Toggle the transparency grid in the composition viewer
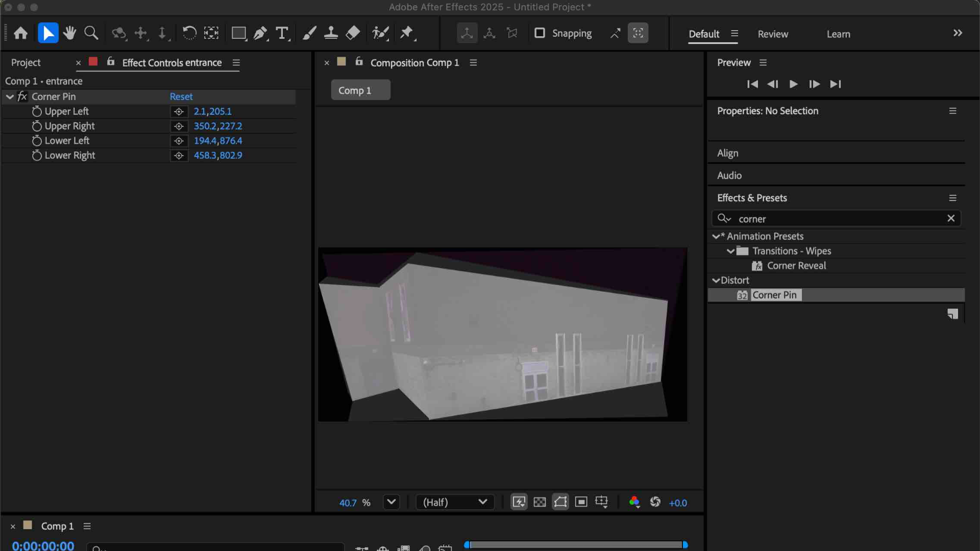The width and height of the screenshot is (980, 551). point(540,502)
